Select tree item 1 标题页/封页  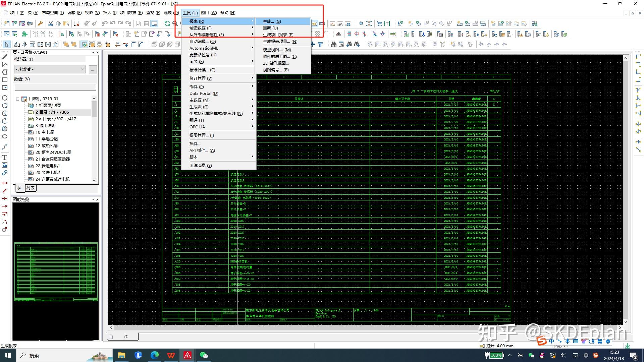pyautogui.click(x=48, y=105)
